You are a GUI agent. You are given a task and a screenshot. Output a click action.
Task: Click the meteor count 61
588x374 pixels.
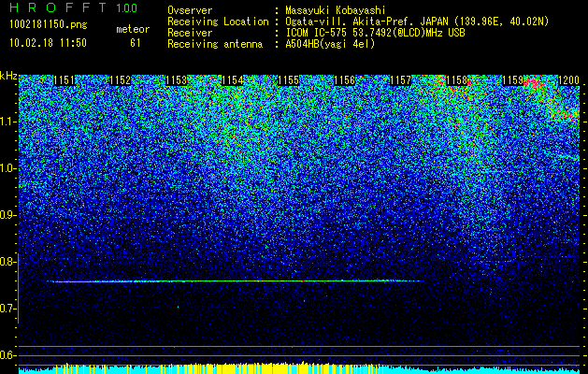136,43
